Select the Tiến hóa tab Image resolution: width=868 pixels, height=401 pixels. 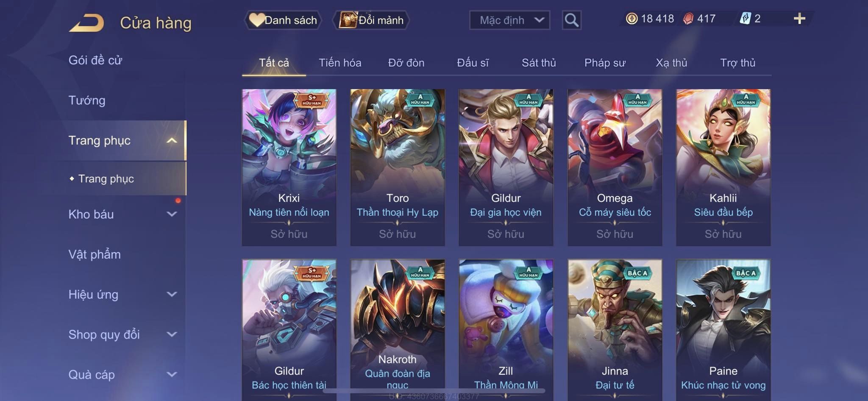click(340, 63)
